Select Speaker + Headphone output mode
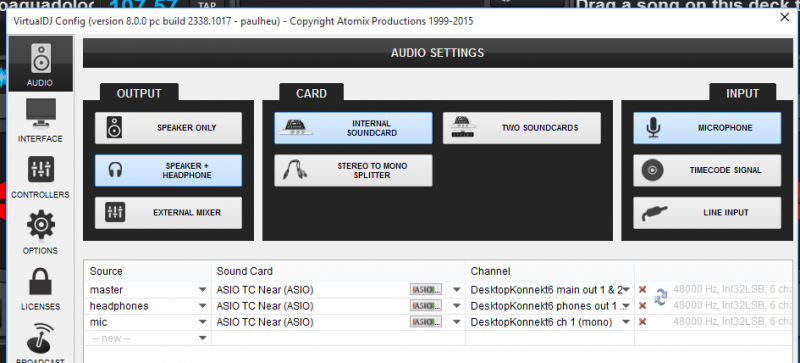This screenshot has height=363, width=800. (x=168, y=171)
